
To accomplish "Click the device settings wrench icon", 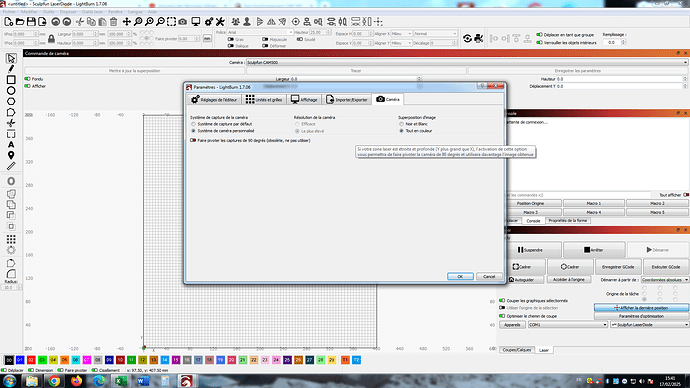I will [x=220, y=22].
